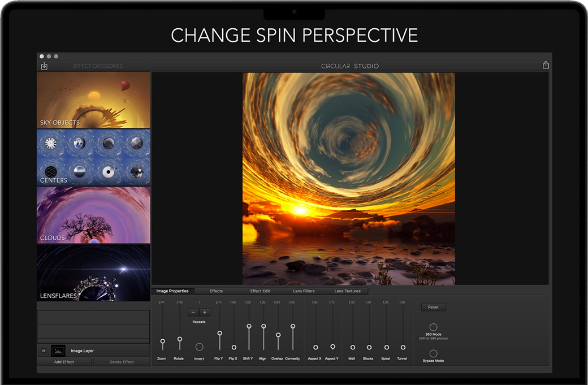This screenshot has height=385, width=588.
Task: Open the Lens Filters tab
Action: (304, 291)
